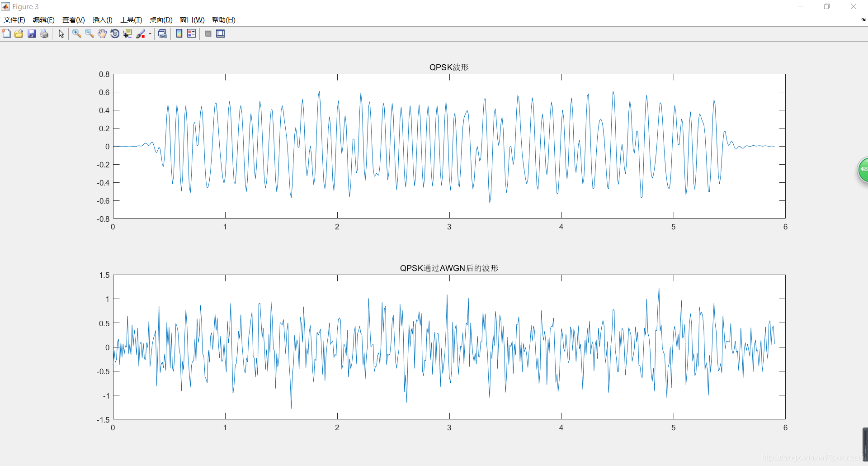
Task: Print the figure using the printer icon
Action: tap(44, 34)
